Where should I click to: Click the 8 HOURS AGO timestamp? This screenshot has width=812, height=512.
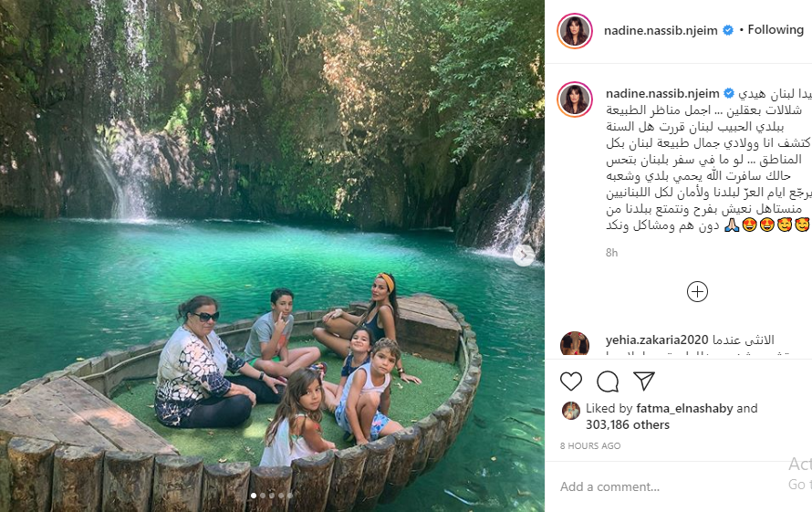tap(589, 445)
